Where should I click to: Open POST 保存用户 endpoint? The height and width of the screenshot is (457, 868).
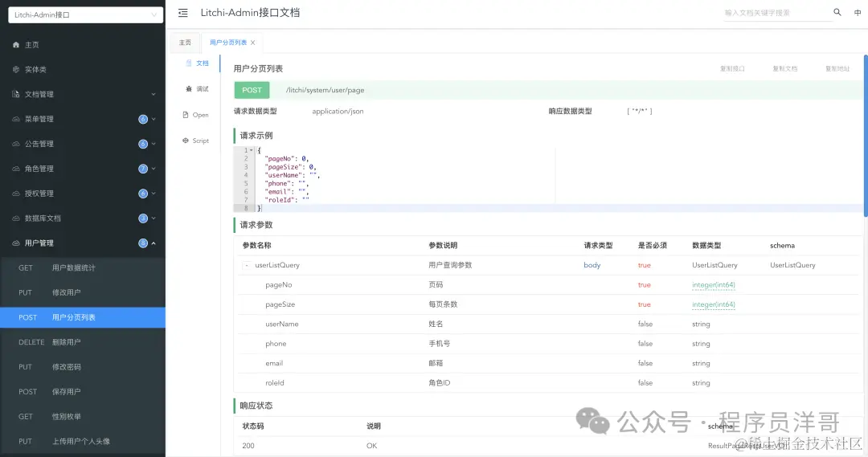[x=83, y=392]
